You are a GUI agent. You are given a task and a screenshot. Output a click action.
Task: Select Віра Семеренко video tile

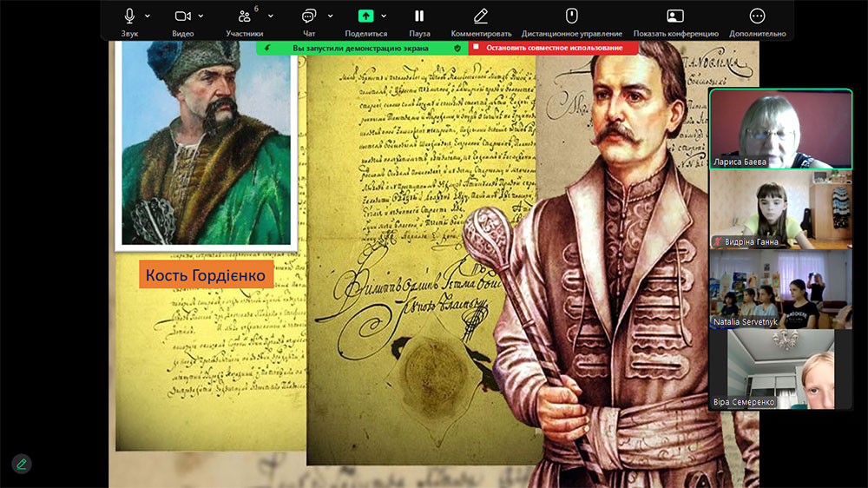click(781, 369)
